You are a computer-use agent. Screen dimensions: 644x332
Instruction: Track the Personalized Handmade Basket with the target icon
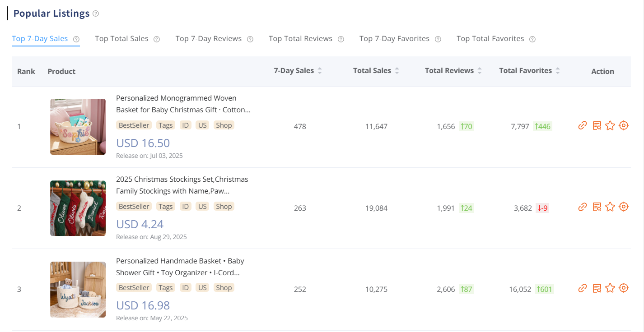coord(624,288)
